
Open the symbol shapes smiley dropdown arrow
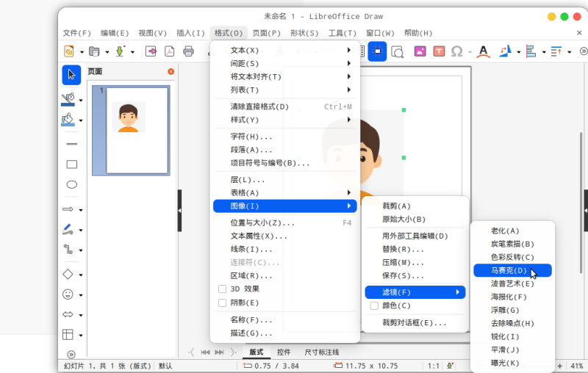click(81, 295)
